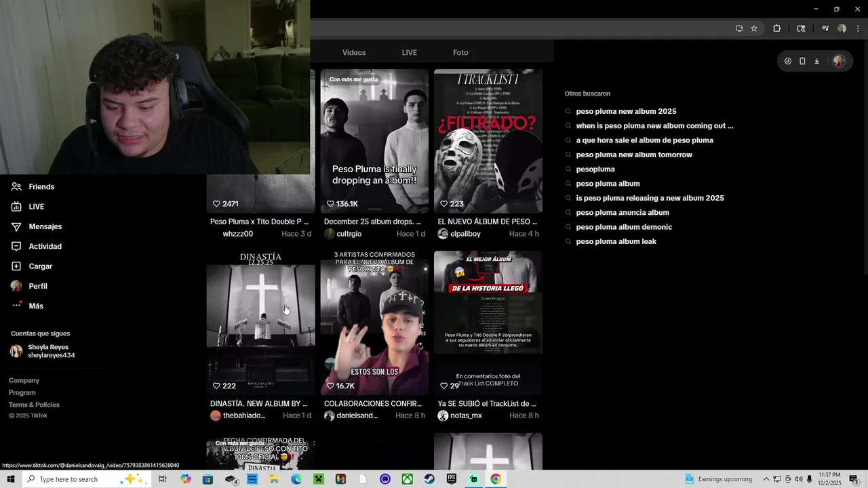This screenshot has height=488, width=868.
Task: Select the 'pesopluma' search suggestion
Action: pyautogui.click(x=595, y=169)
